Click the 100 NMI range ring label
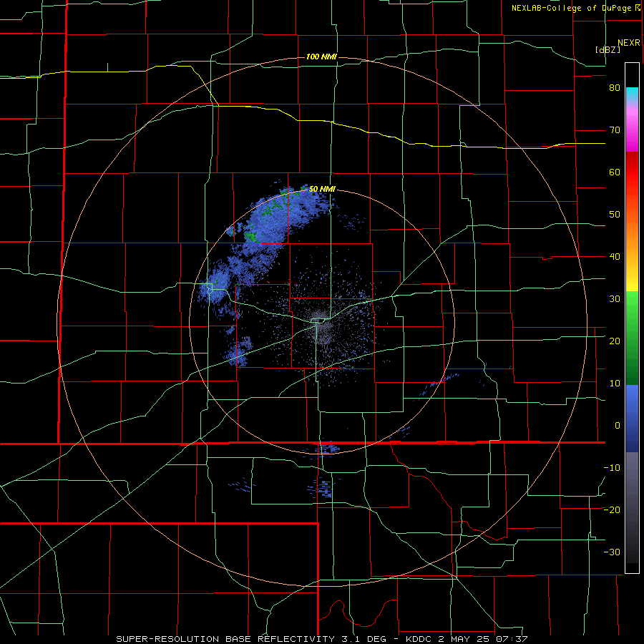Viewport: 644px width, 644px height. click(321, 57)
